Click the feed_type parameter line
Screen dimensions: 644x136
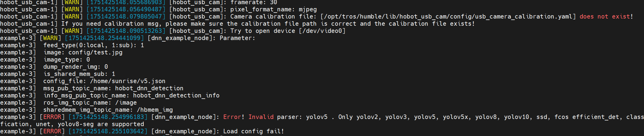pyautogui.click(x=94, y=45)
